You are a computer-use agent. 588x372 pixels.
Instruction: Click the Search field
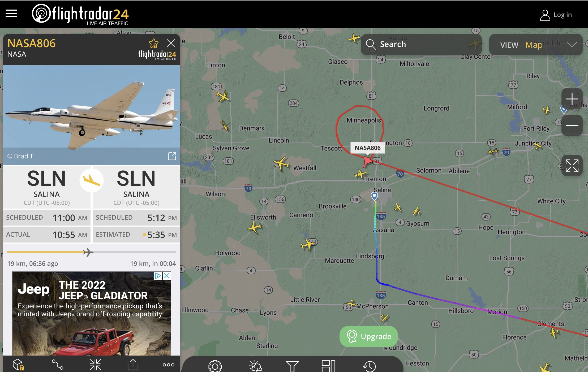coord(422,44)
